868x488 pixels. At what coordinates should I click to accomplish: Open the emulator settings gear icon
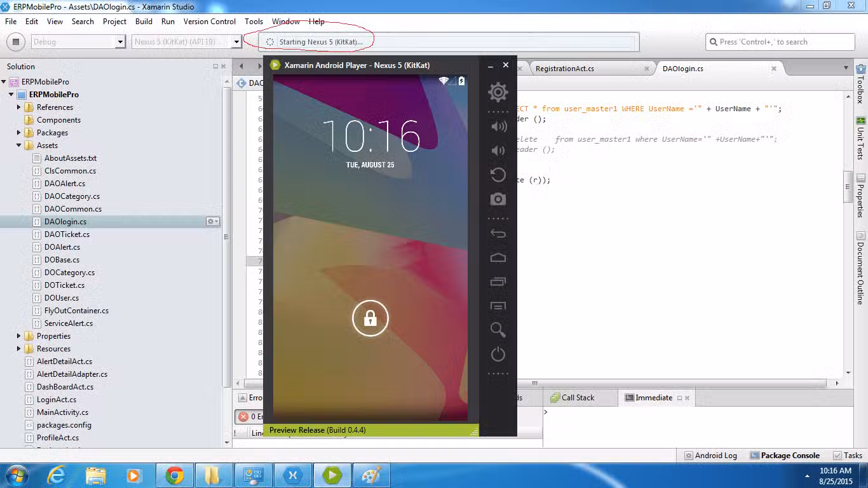tap(498, 93)
